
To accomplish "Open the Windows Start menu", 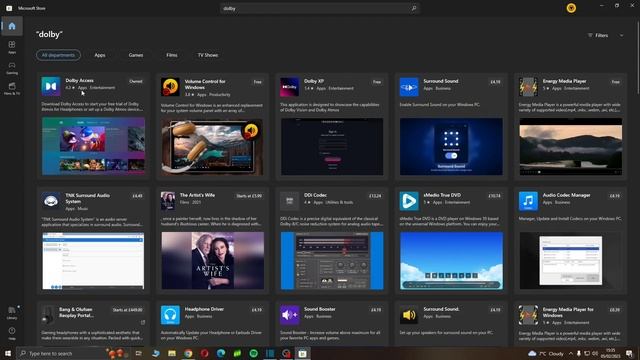I will [x=8, y=353].
